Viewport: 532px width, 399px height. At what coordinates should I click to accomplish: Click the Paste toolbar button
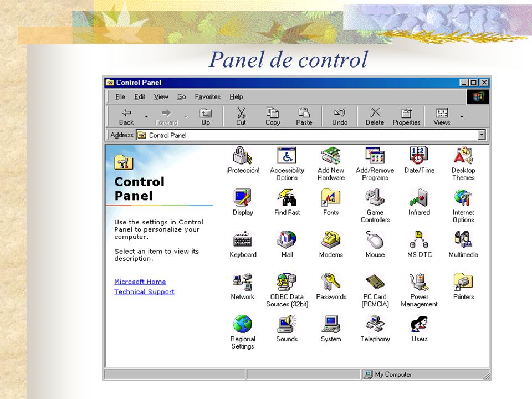(304, 117)
